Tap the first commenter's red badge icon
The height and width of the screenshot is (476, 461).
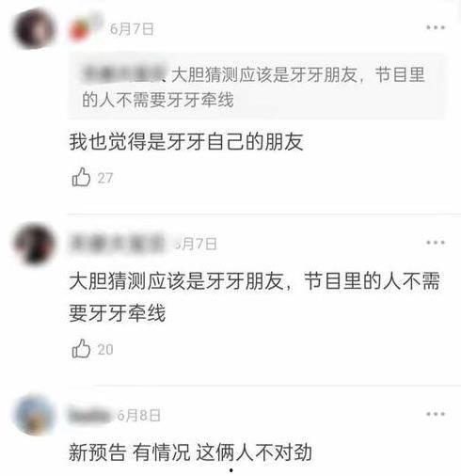pyautogui.click(x=78, y=30)
